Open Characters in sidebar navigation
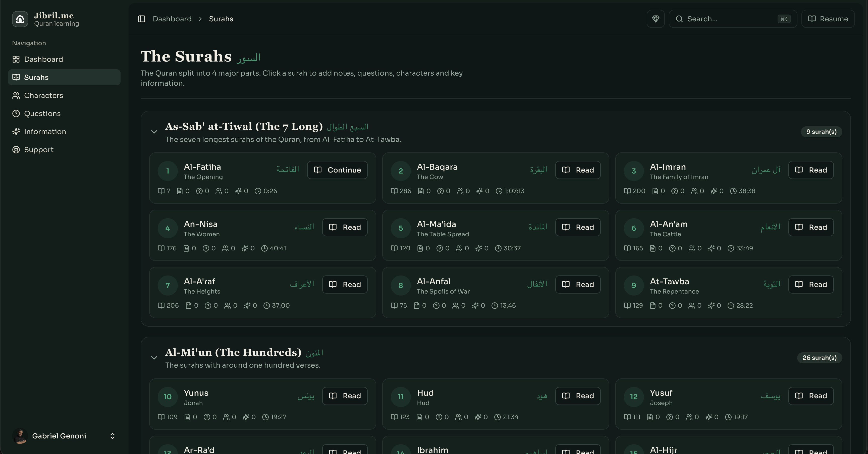Screen dimensions: 868x454 [x=64, y=95]
